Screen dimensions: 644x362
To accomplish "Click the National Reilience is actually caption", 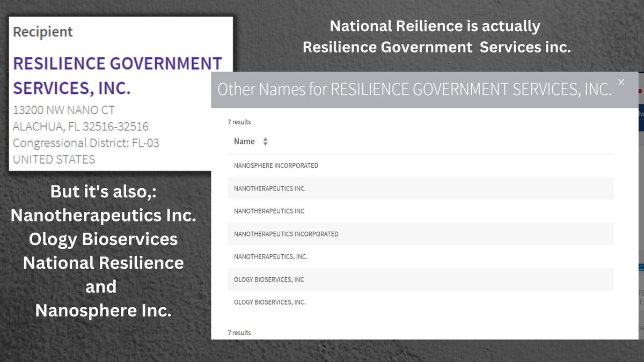I will pyautogui.click(x=435, y=26).
